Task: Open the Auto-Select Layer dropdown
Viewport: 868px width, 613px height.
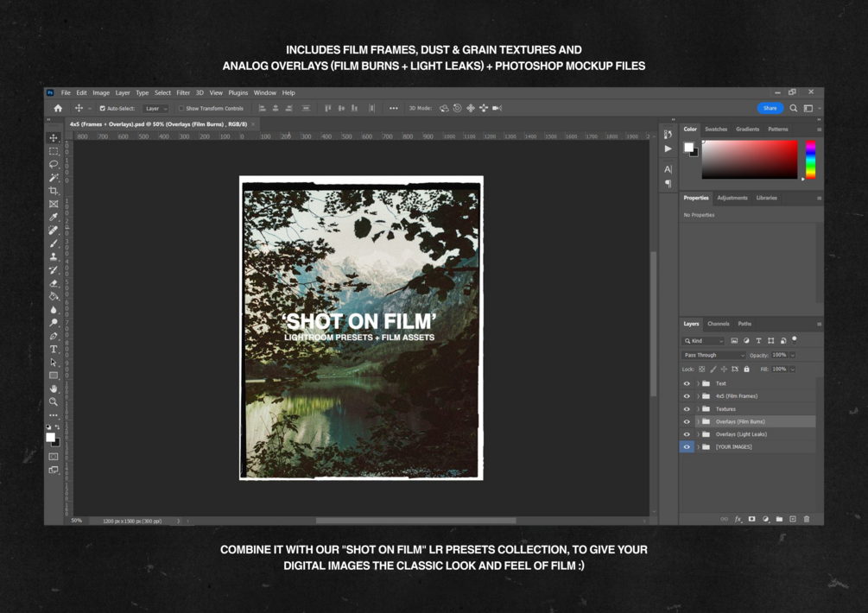Action: click(155, 109)
